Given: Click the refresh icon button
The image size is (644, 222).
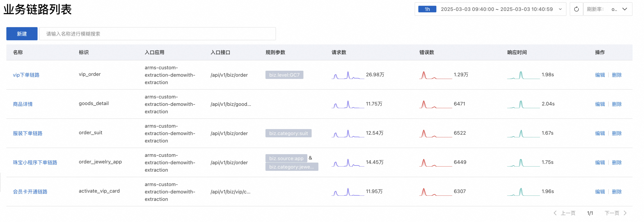Looking at the screenshot, I should click(x=576, y=9).
